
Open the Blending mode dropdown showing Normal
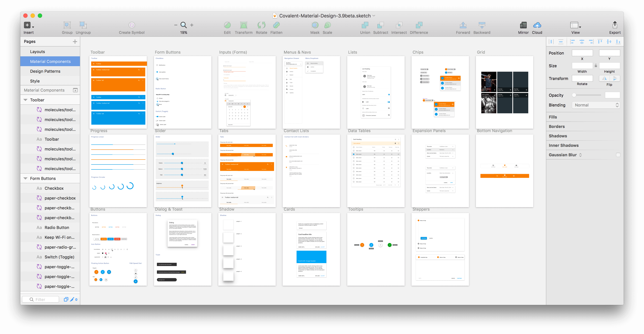point(596,105)
